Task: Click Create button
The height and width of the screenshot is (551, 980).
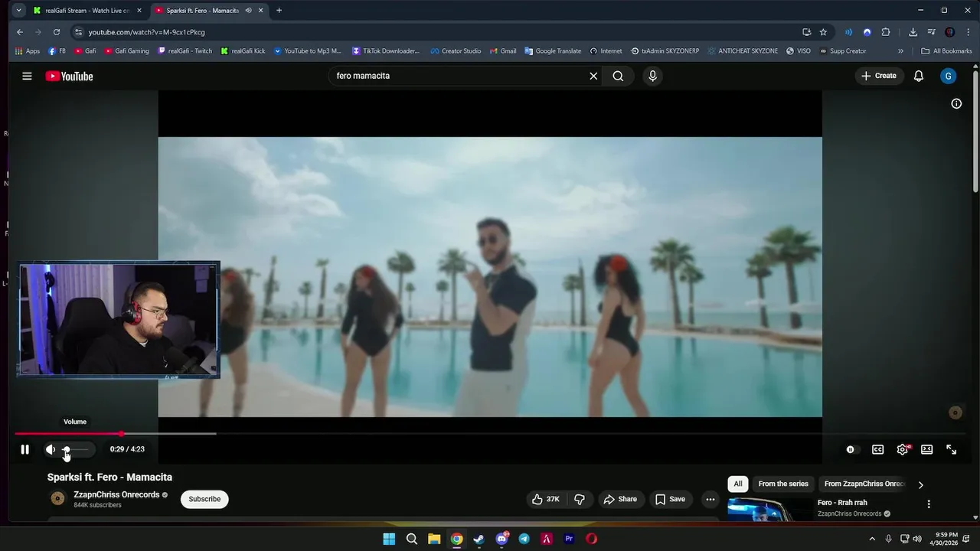Action: tap(879, 76)
